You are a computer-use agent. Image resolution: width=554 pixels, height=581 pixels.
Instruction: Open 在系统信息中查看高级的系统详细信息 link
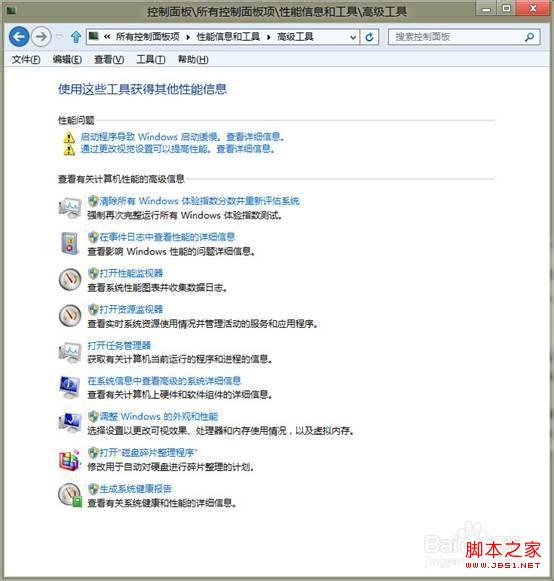(x=164, y=381)
